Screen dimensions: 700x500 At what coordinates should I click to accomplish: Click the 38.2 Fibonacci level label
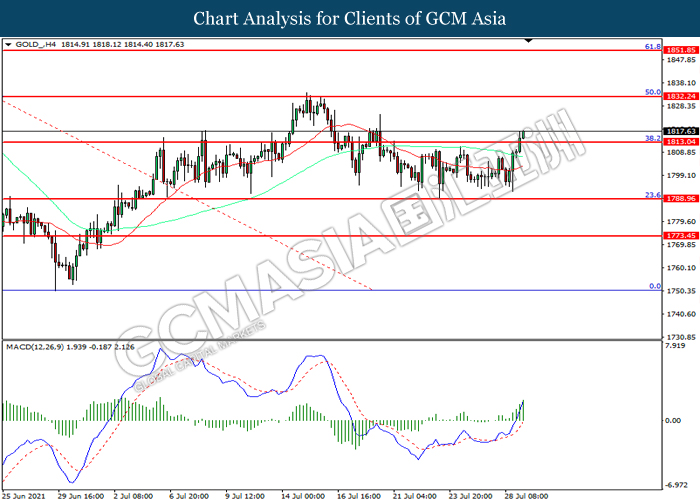click(653, 138)
